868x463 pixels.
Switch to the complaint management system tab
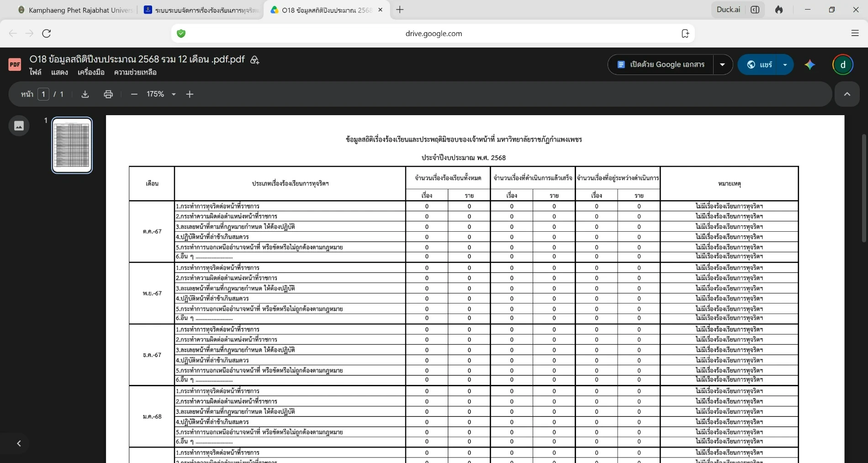pos(201,10)
